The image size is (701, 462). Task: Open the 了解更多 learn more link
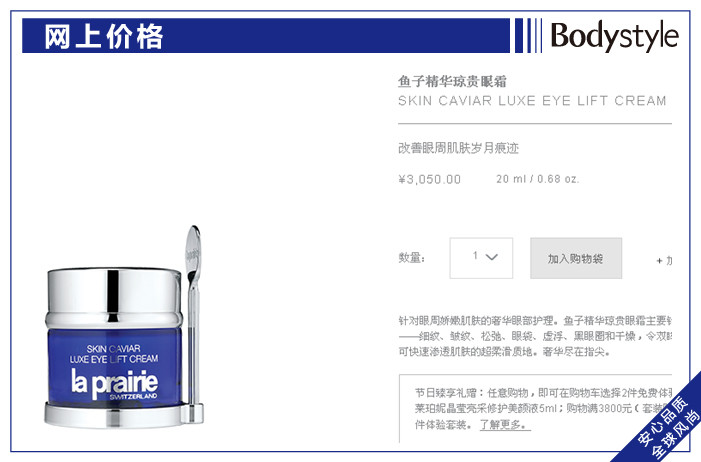click(505, 424)
